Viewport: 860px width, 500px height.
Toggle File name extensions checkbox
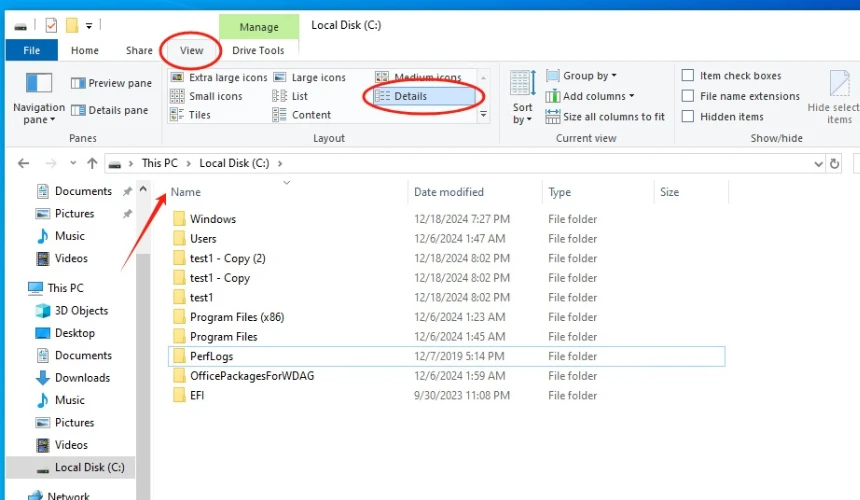[x=688, y=96]
